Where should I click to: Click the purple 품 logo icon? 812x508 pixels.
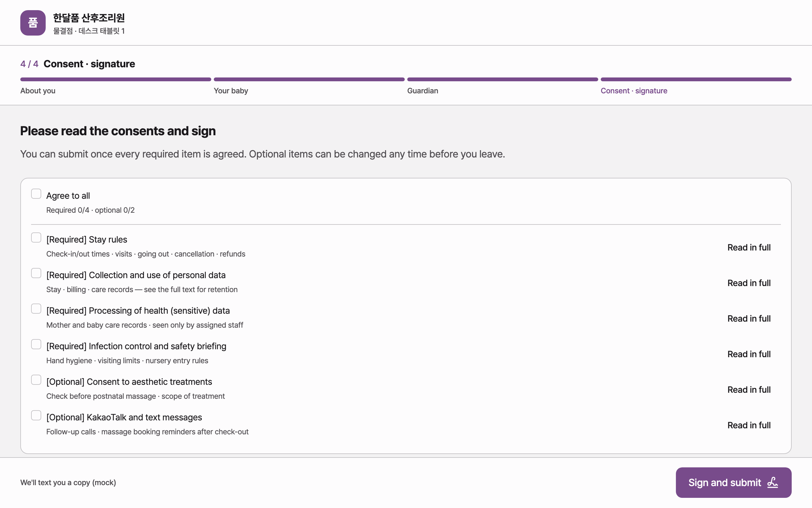click(x=33, y=23)
